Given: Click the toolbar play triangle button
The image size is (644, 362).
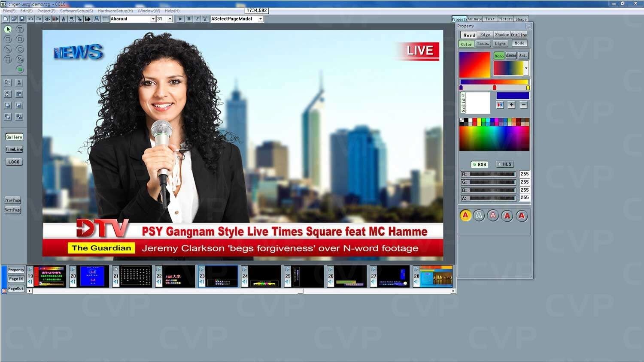Looking at the screenshot, I should 180,19.
